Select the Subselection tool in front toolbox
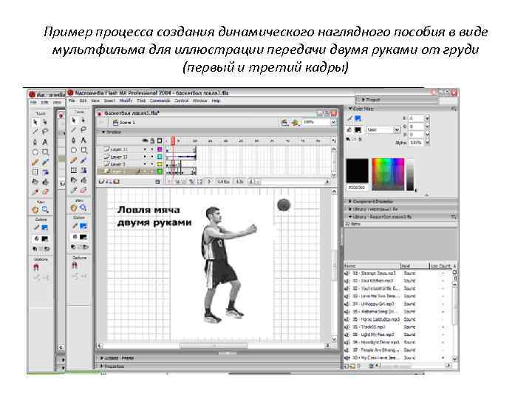The width and height of the screenshot is (532, 399). [x=83, y=120]
